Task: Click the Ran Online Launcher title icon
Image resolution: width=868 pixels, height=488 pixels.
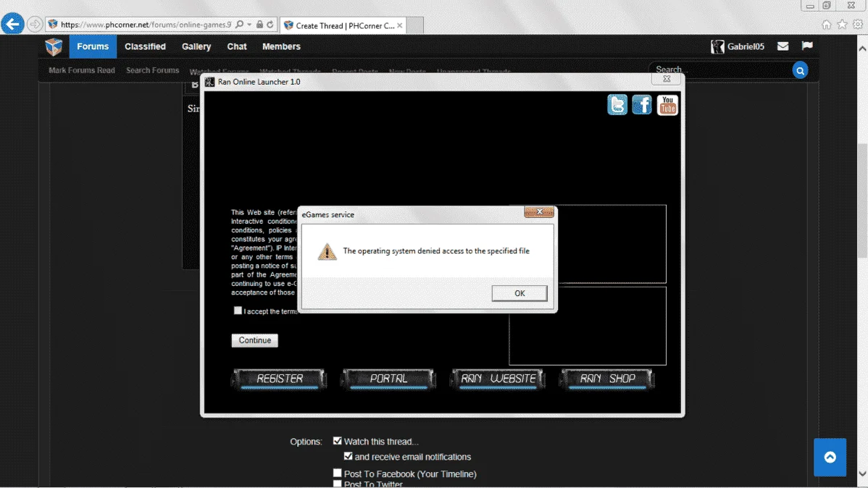Action: click(210, 82)
